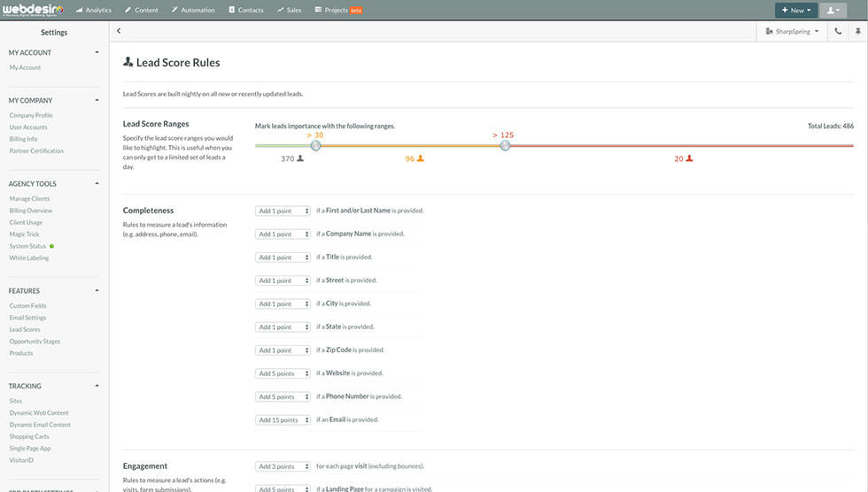Open Partner Certification link

click(36, 151)
